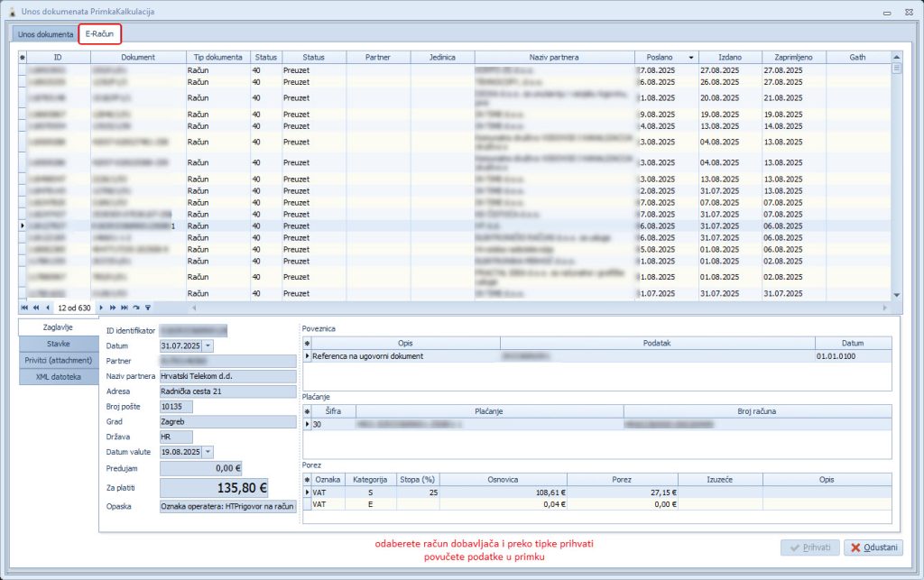Viewport: 924px width, 580px height.
Task: Show the XML datoteka side tab
Action: click(59, 376)
